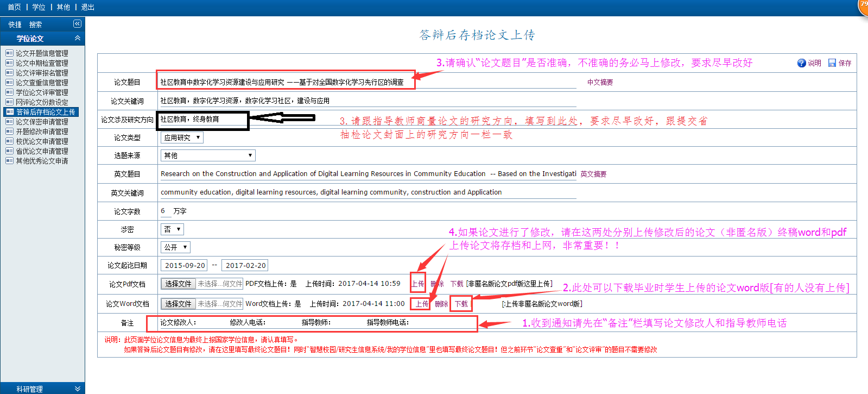Viewport: 868px width, 394px height.
Task: Open the 学位 top menu
Action: pyautogui.click(x=39, y=7)
